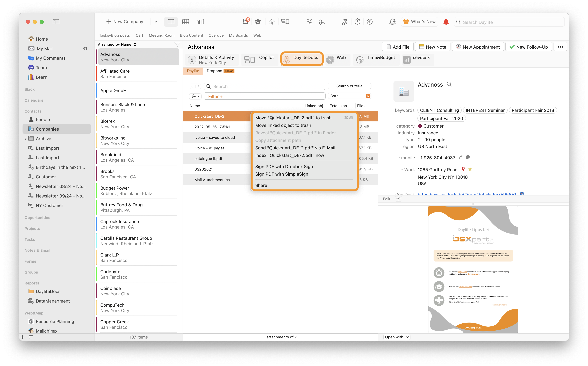Create a New Follow-Up
The height and width of the screenshot is (366, 588).
(x=529, y=47)
